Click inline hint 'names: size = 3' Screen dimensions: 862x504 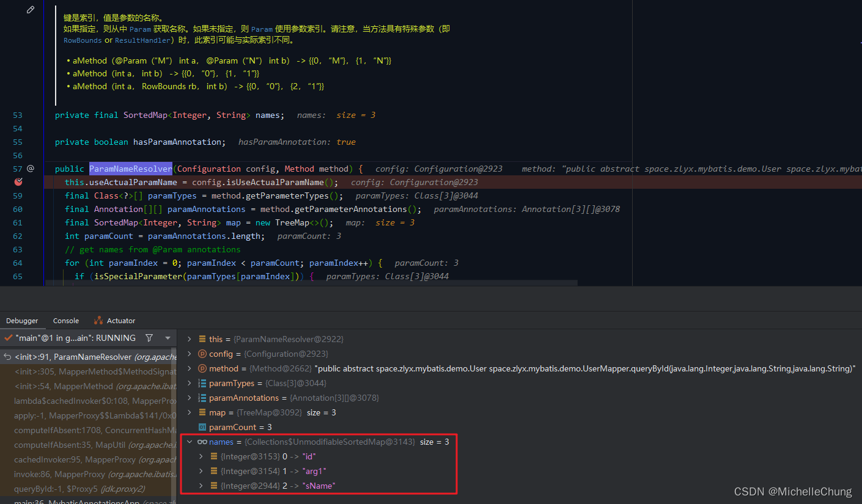(336, 115)
